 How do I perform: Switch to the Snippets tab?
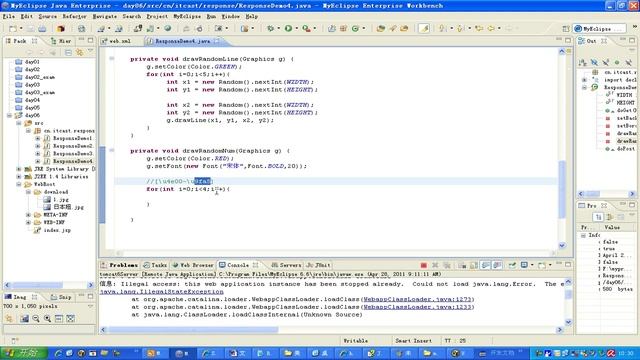pyautogui.click(x=60, y=297)
